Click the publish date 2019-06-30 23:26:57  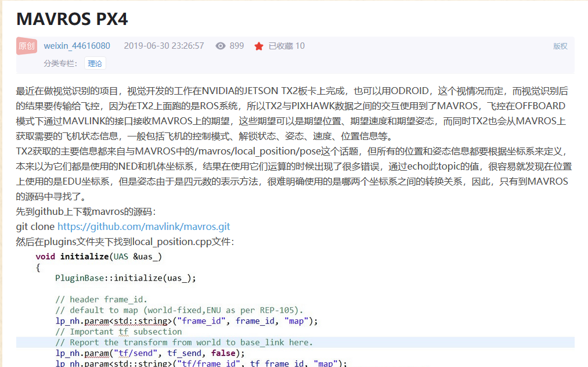[x=164, y=46]
